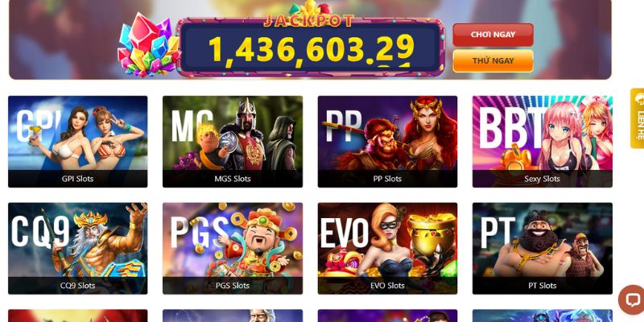This screenshot has width=644, height=322.
Task: Click the CHƠI NGAY button
Action: pos(493,35)
